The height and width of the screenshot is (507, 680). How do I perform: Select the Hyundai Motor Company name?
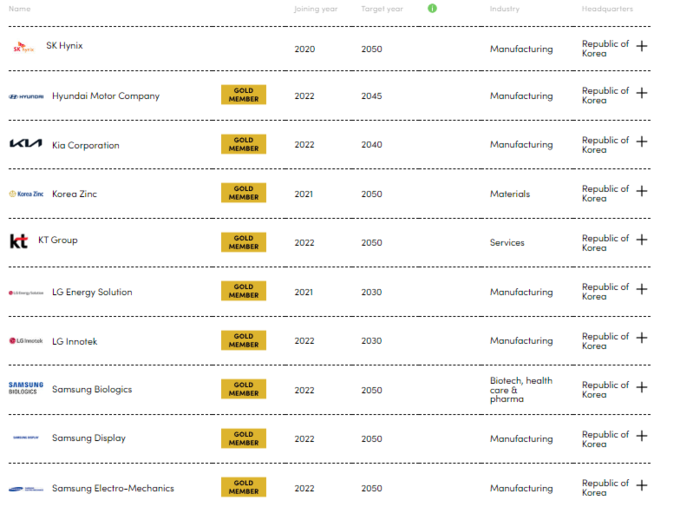point(106,96)
